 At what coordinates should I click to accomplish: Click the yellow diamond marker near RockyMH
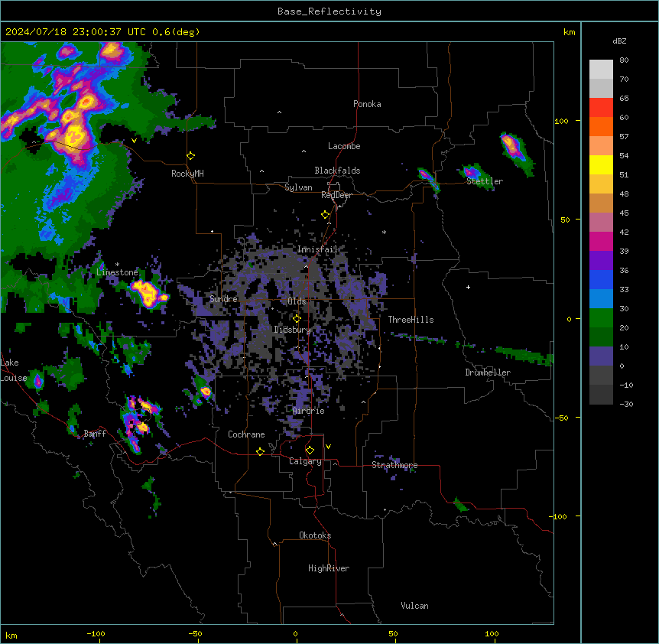[x=191, y=155]
